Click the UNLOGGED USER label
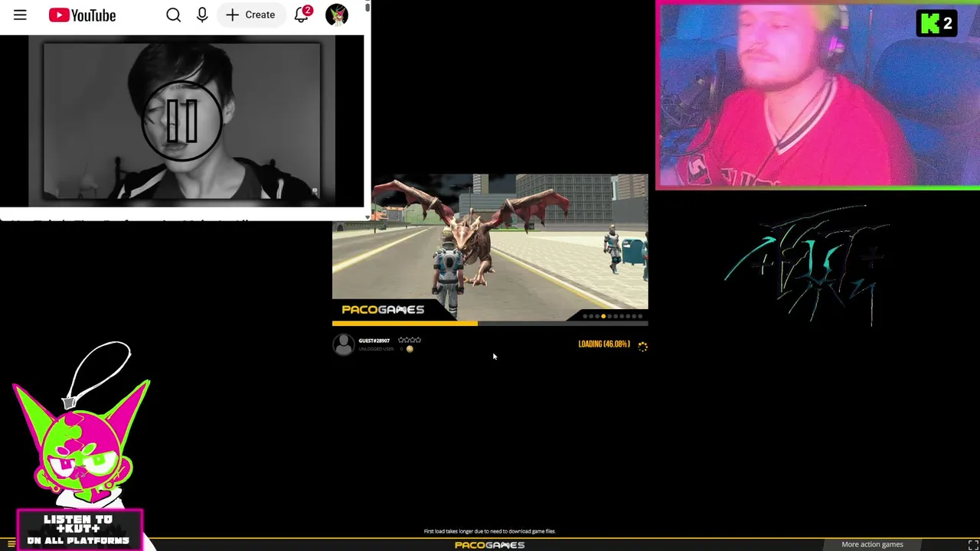This screenshot has height=551, width=980. [x=376, y=349]
